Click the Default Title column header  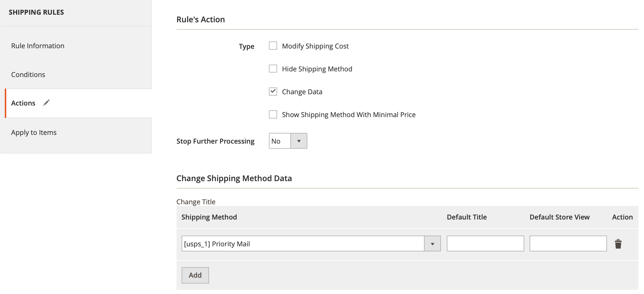pyautogui.click(x=467, y=217)
